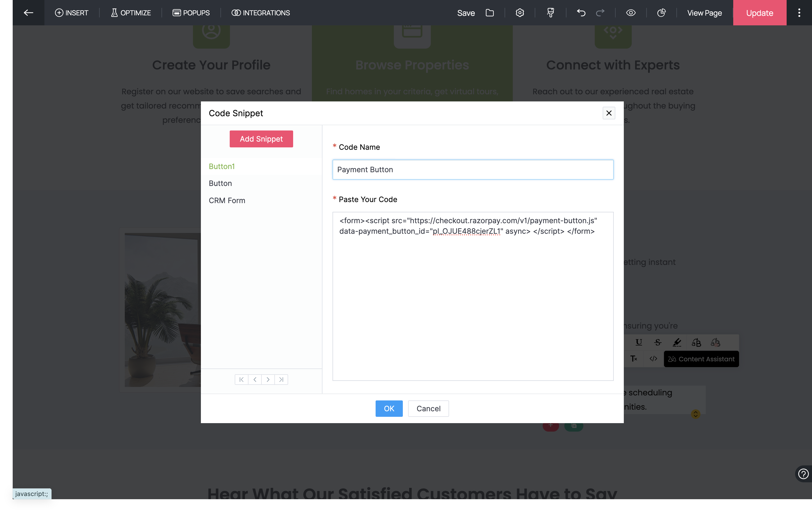Open page settings gear icon

click(x=520, y=13)
